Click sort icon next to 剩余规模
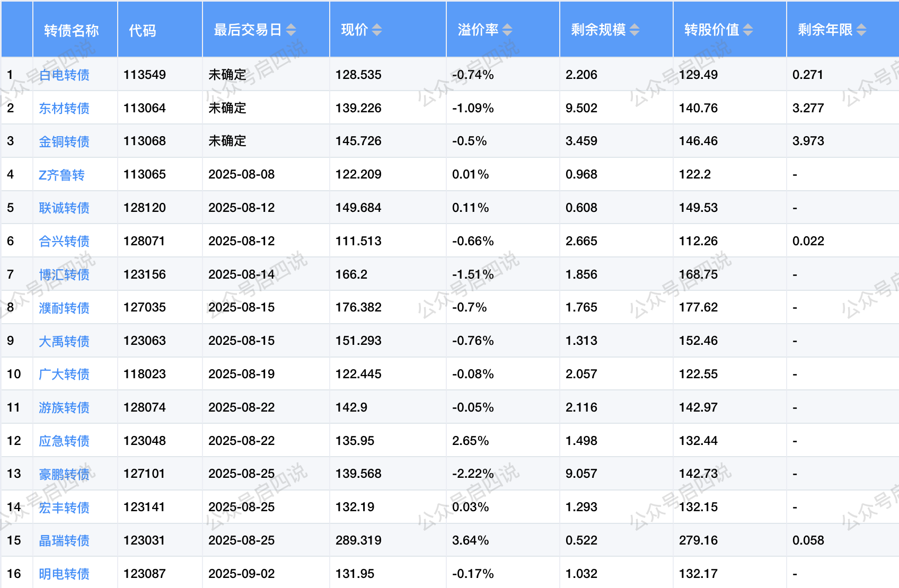899x588 pixels. tap(634, 30)
